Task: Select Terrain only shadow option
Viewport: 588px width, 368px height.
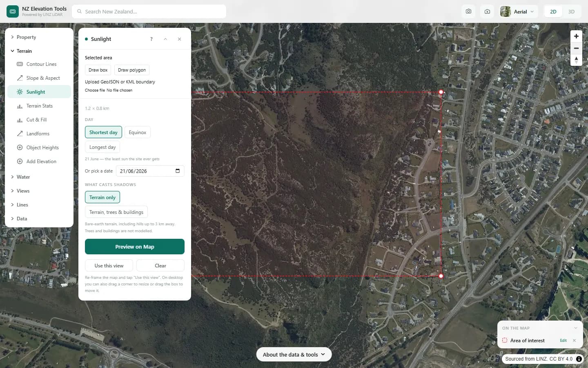Action: (x=102, y=197)
